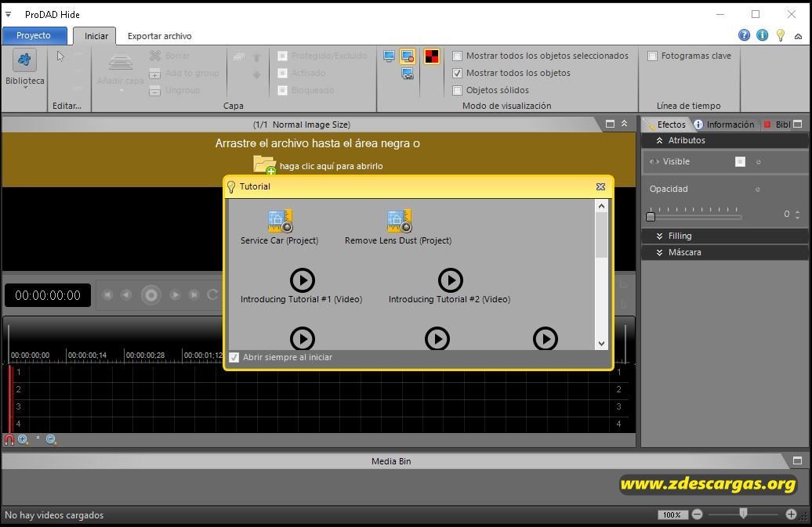Open the Añadir capa dropdown arrow
The width and height of the screenshot is (812, 527).
(x=121, y=91)
